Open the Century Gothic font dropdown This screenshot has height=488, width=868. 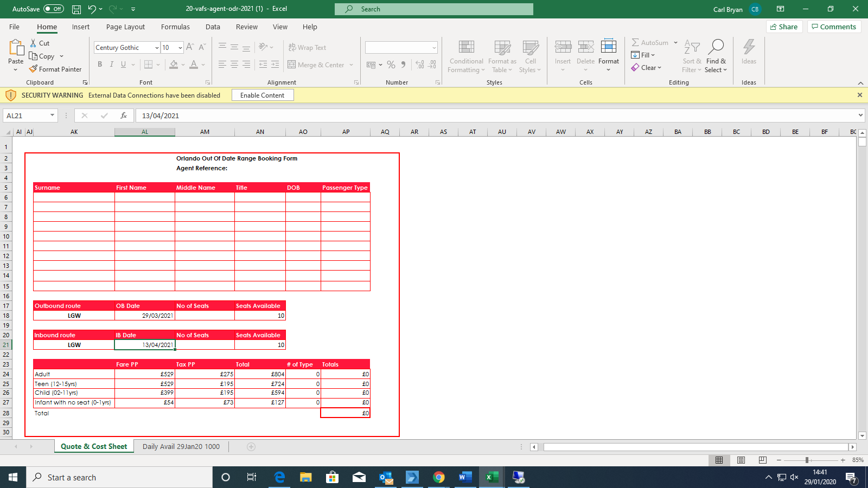pyautogui.click(x=157, y=48)
